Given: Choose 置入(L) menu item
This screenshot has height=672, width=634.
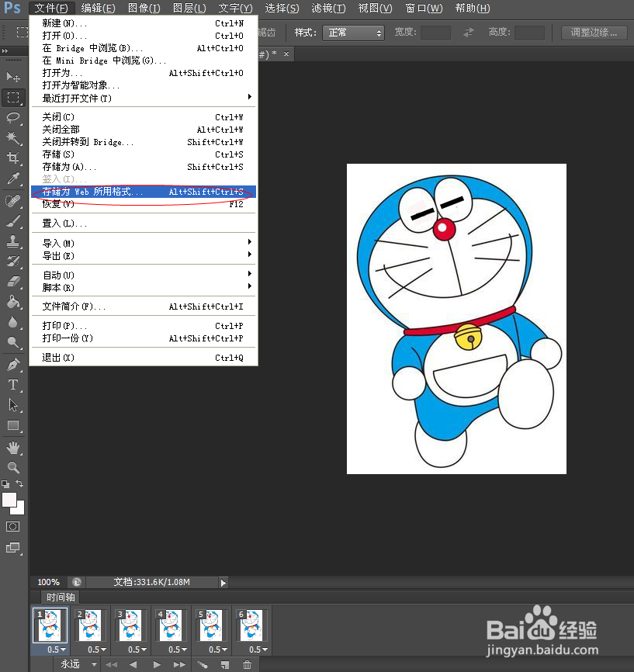Looking at the screenshot, I should click(x=144, y=223).
